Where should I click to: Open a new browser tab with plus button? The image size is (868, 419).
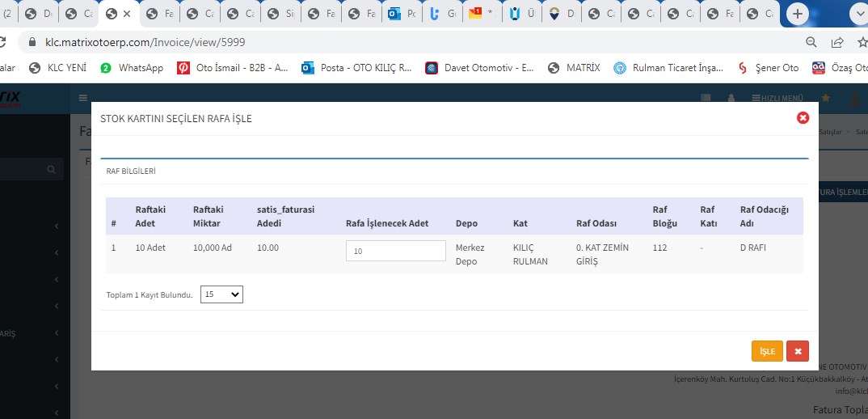tap(798, 14)
